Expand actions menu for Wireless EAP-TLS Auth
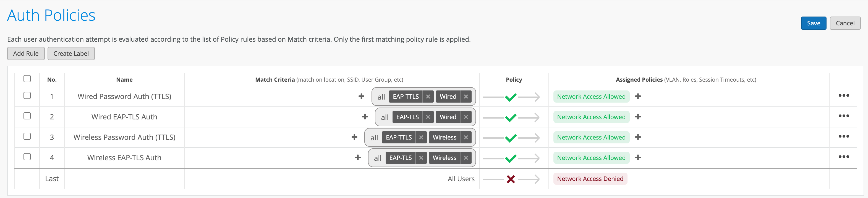Viewport: 868px width, 198px height. (843, 157)
